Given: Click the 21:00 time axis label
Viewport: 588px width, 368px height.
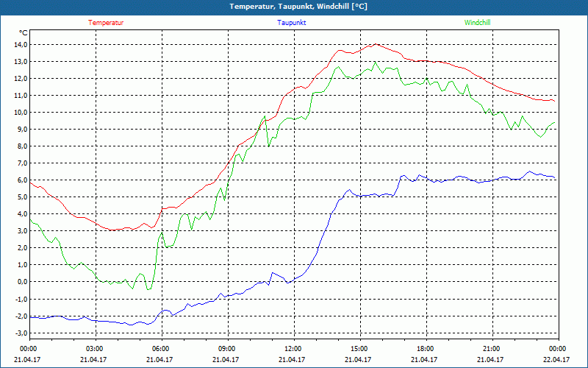Looking at the screenshot, I should tap(490, 349).
